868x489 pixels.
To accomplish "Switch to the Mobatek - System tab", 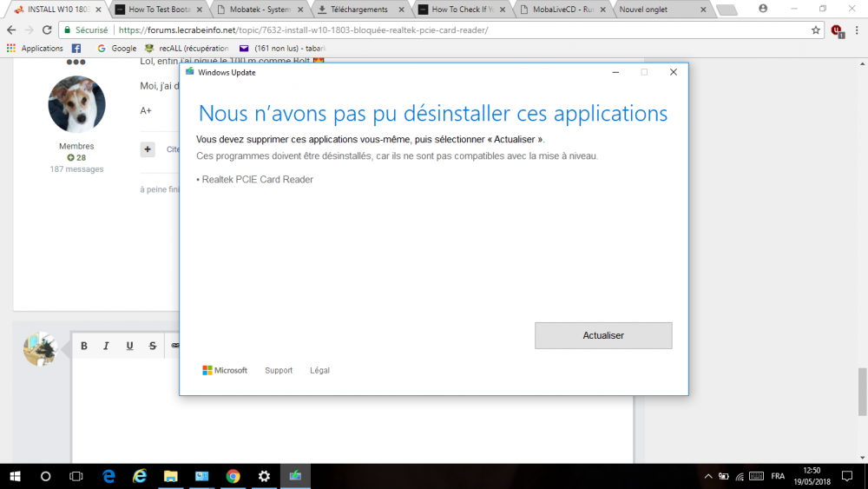I will pyautogui.click(x=259, y=10).
